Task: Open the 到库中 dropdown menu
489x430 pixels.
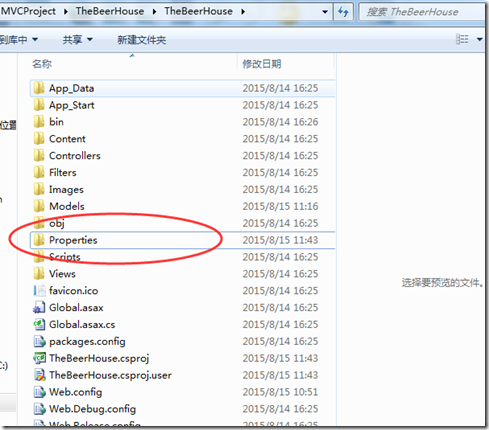Action: click(19, 40)
